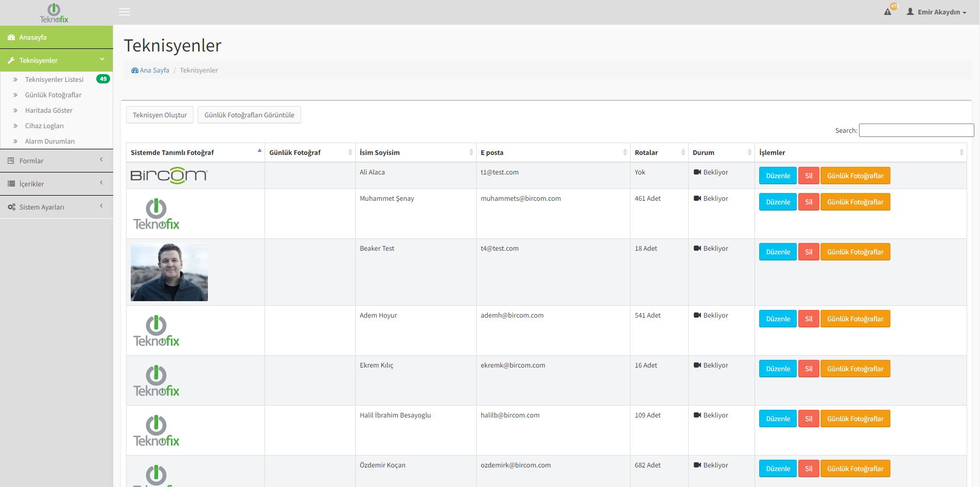Open the Emir Akaydın user dropdown
This screenshot has height=487, width=980.
coord(937,12)
